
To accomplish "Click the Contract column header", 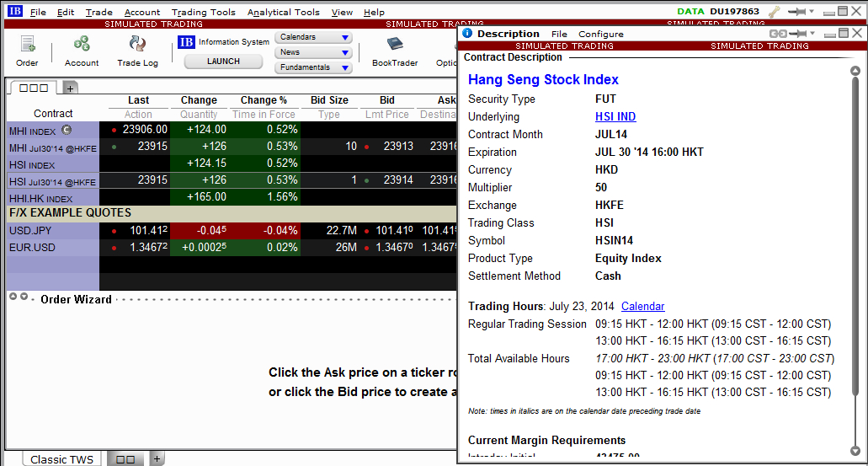I will [x=53, y=113].
